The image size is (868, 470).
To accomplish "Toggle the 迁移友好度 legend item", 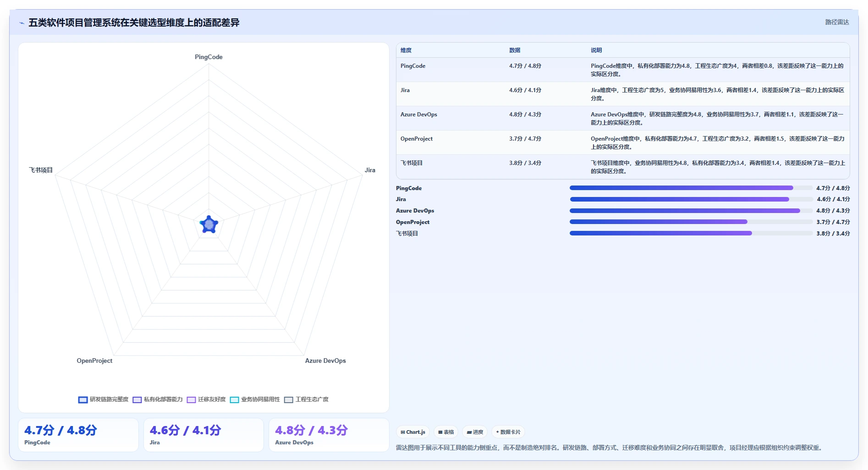I will tap(206, 399).
